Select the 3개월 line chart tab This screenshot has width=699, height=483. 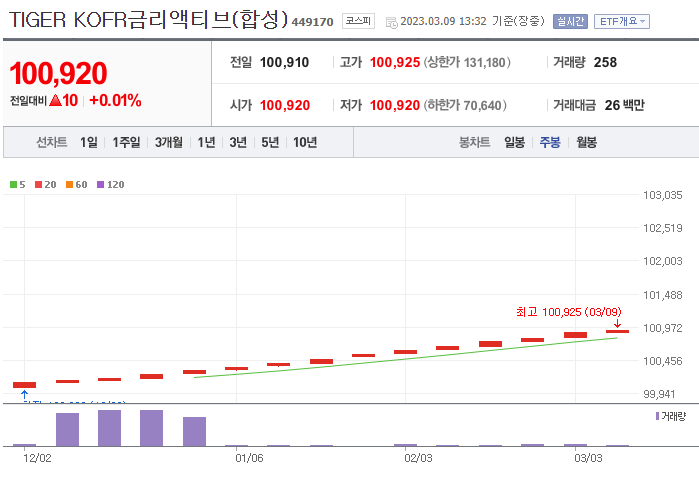tap(169, 142)
